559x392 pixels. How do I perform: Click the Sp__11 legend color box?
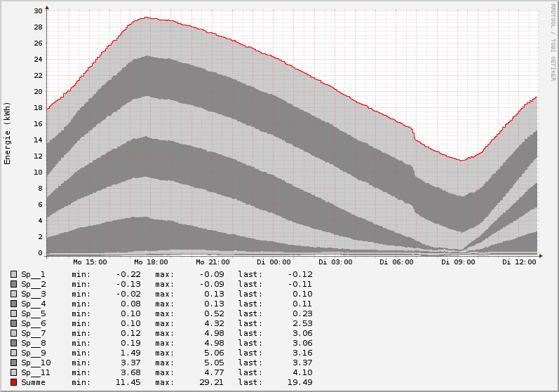click(13, 372)
